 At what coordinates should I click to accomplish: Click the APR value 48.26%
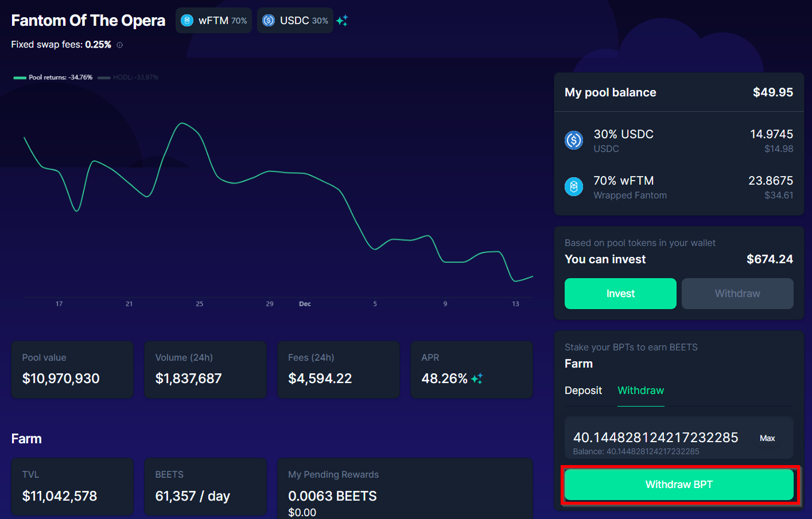(445, 378)
